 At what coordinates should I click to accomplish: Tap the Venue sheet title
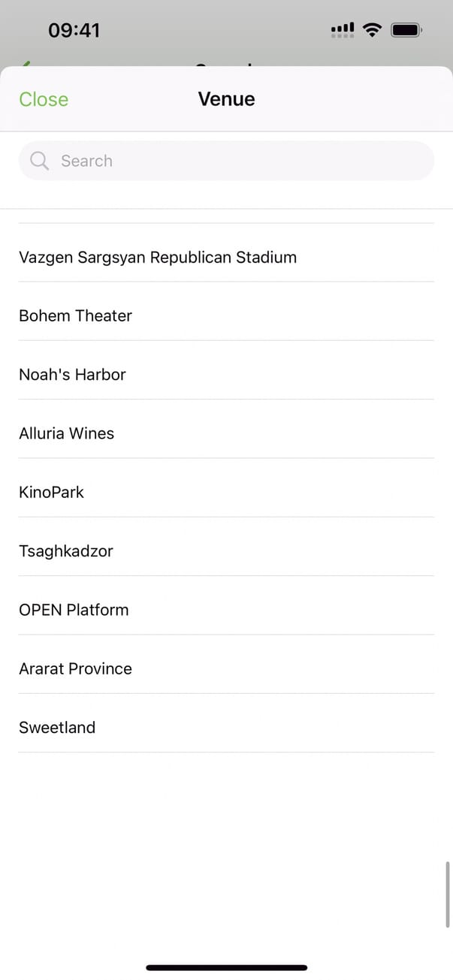click(x=226, y=99)
